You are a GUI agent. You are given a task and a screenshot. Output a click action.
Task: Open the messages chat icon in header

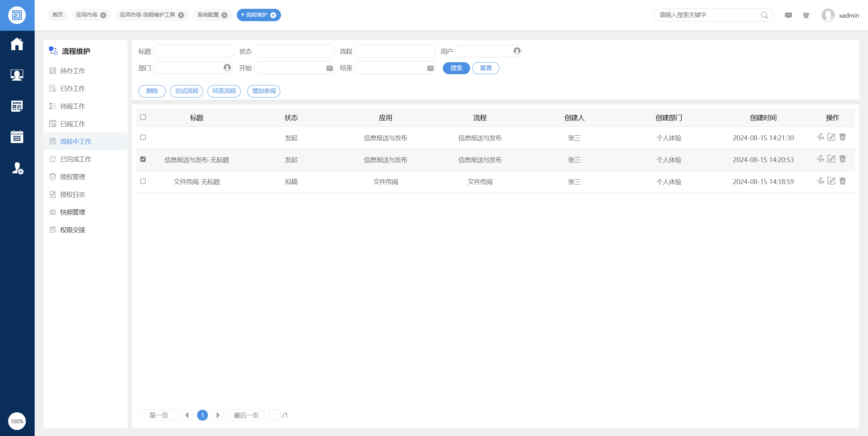(x=788, y=15)
